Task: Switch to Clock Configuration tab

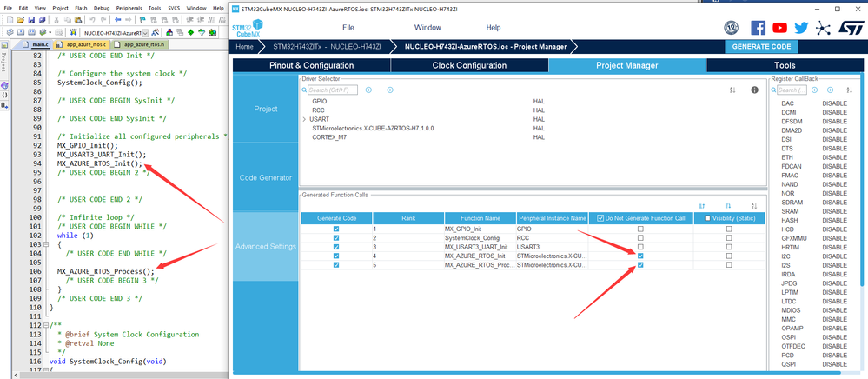Action: tap(469, 65)
